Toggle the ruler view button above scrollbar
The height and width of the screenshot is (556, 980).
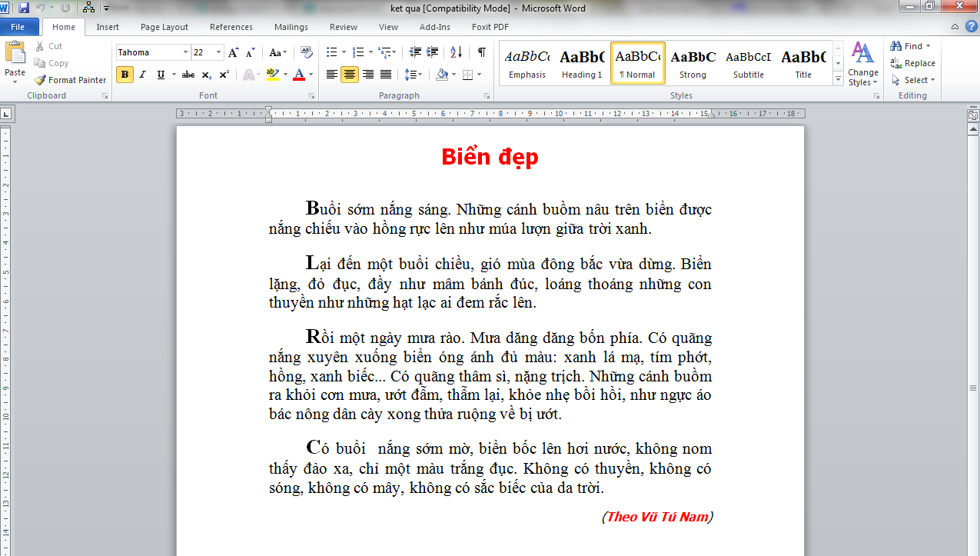point(973,115)
